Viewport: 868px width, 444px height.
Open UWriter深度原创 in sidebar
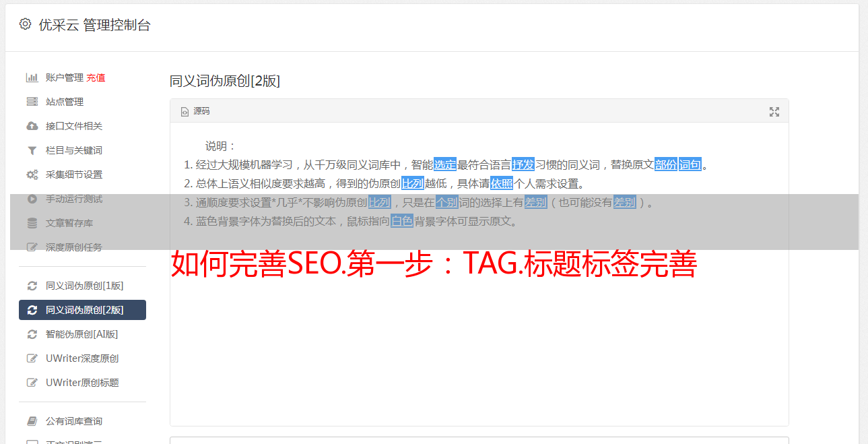[x=82, y=358]
